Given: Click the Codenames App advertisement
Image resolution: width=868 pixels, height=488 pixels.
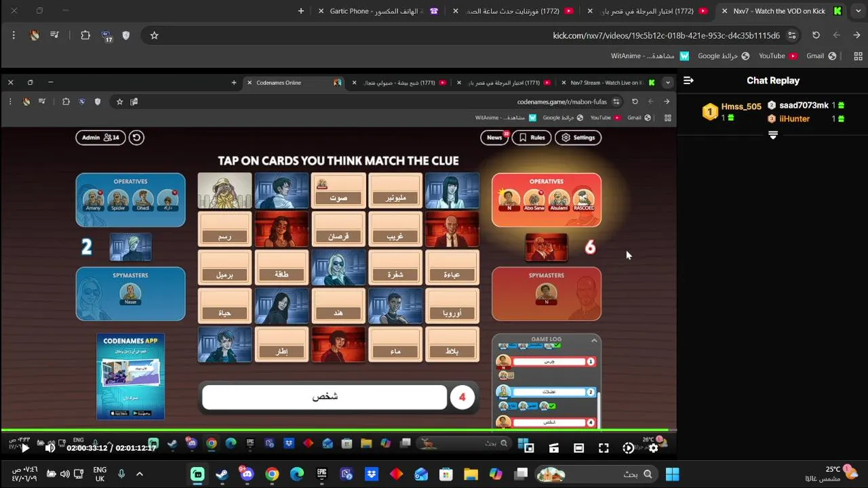Looking at the screenshot, I should click(130, 376).
